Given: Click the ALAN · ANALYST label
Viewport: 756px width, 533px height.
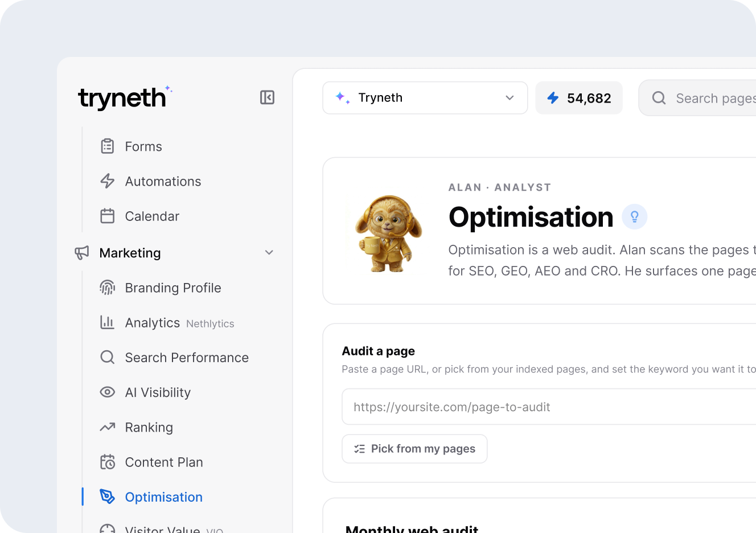Looking at the screenshot, I should click(x=500, y=187).
